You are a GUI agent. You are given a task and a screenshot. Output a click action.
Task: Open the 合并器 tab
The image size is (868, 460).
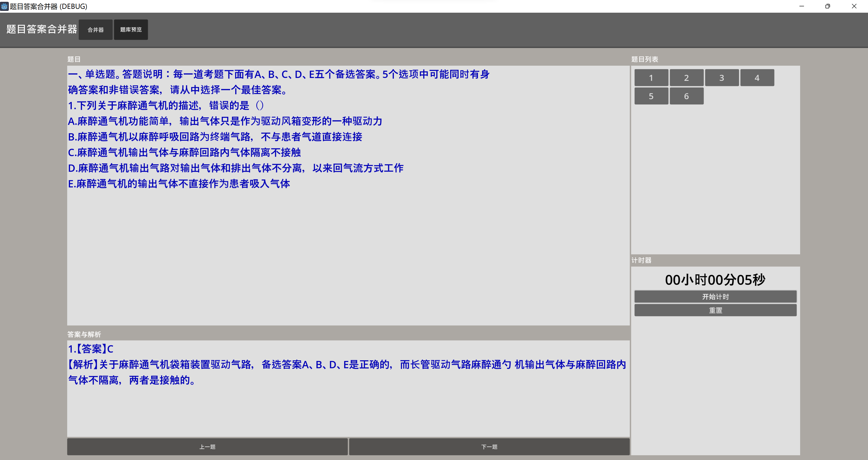pos(96,30)
